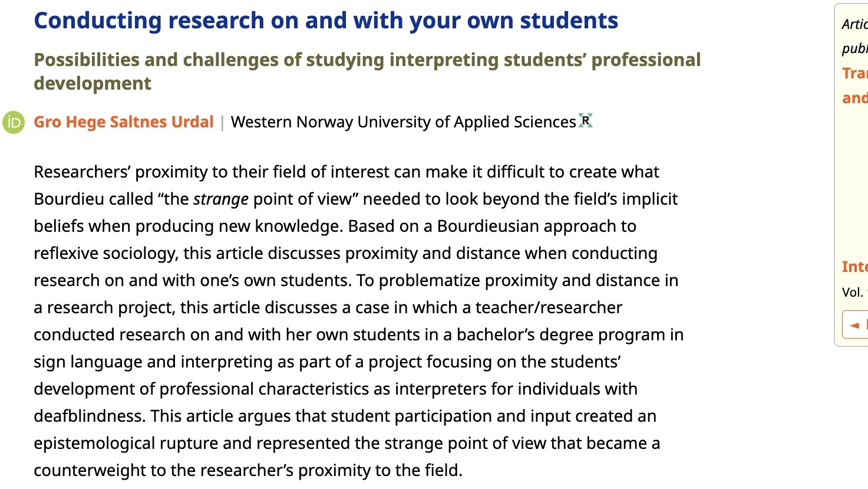Screen dimensions: 868x489
Task: Click the italic 'publ...' text in sidebar
Action: click(x=855, y=48)
